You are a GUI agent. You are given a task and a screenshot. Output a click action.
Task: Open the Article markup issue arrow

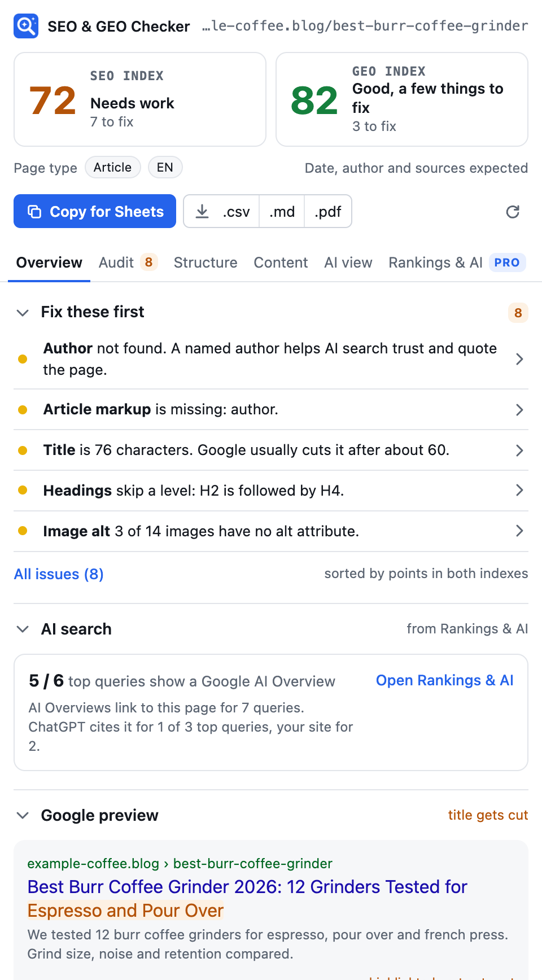coord(519,410)
